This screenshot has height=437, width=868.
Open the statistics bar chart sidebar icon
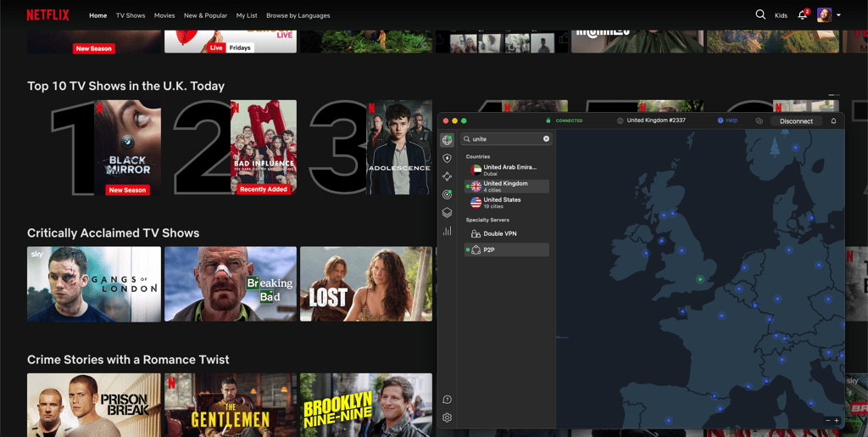[448, 231]
